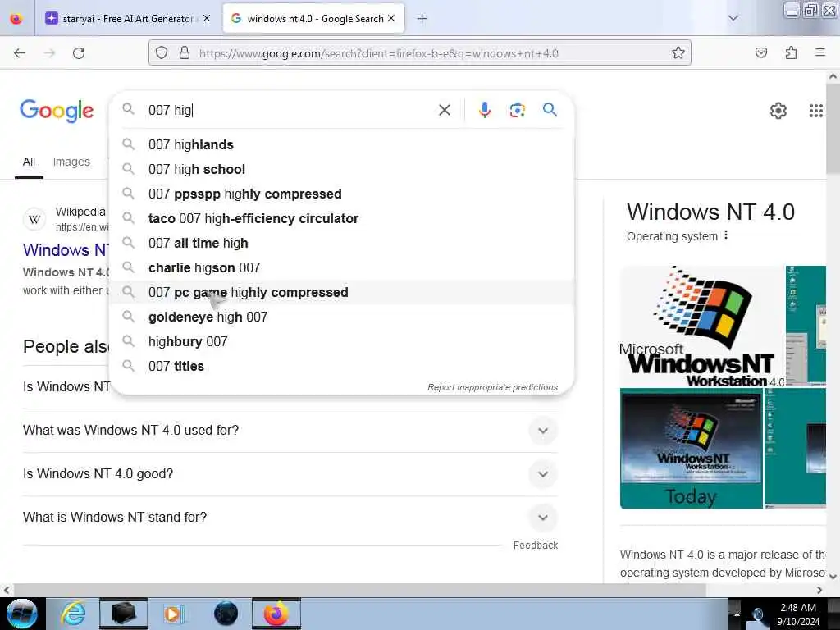Open the dark globe taskbar icon
This screenshot has height=630, width=840.
tap(226, 614)
